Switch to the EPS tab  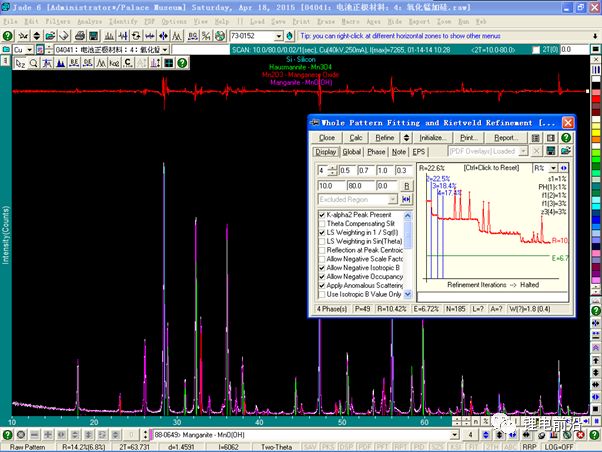tap(418, 152)
